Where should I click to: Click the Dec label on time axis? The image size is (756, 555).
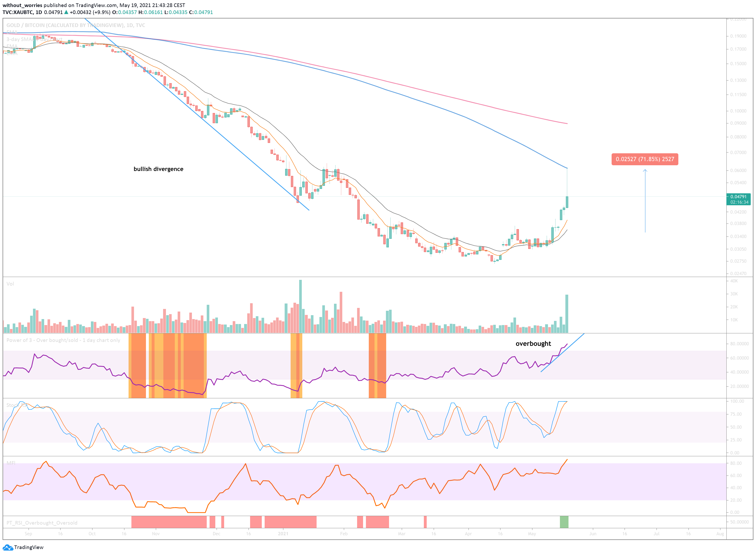[217, 533]
